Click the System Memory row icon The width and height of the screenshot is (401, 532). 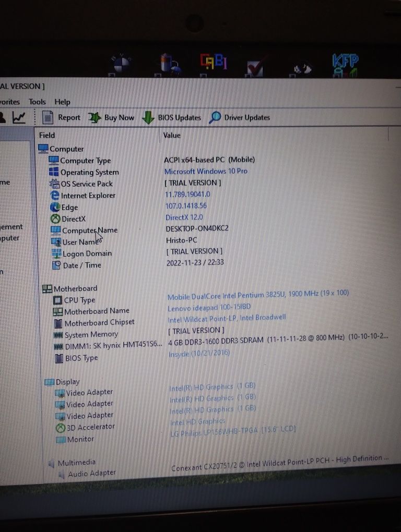(58, 335)
